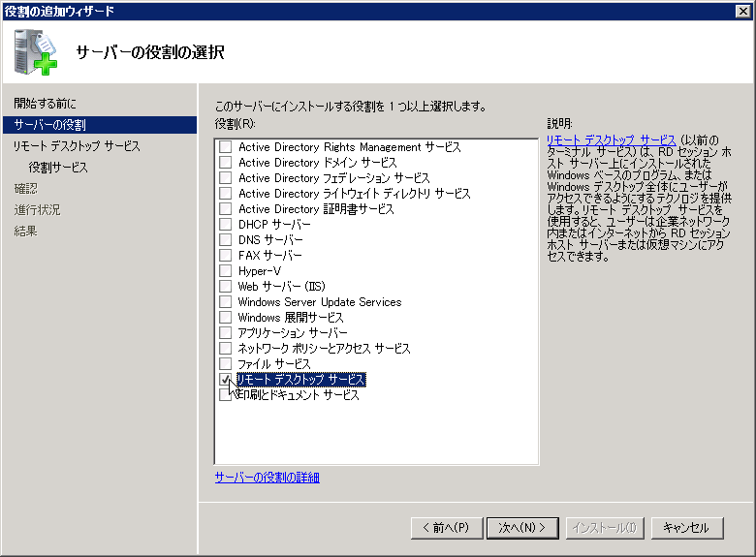
Task: Select 開始する前に step in sidebar
Action: point(45,103)
